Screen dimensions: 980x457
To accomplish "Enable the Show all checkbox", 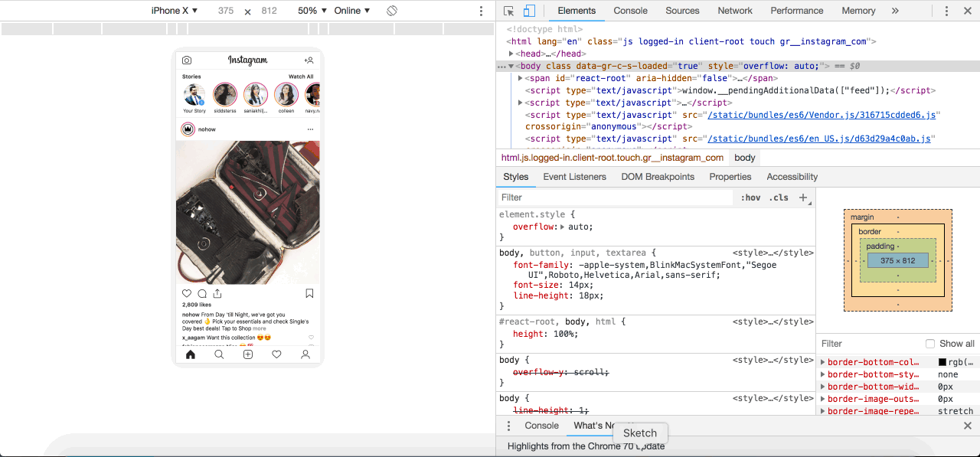I will pyautogui.click(x=930, y=344).
